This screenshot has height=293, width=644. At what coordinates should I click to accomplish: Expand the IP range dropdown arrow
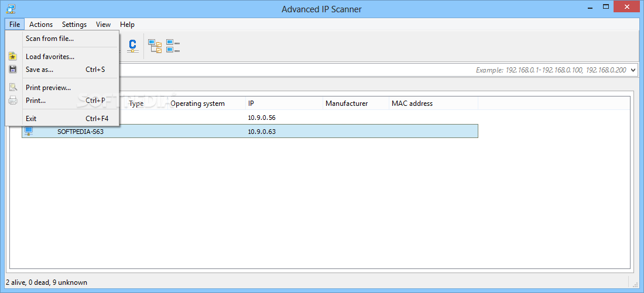(x=633, y=70)
